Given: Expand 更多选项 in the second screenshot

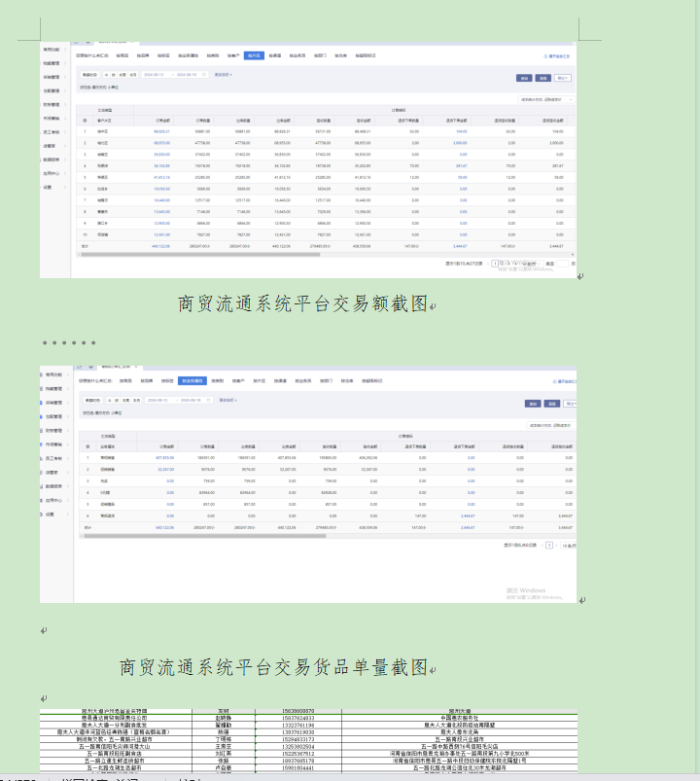Looking at the screenshot, I should [228, 401].
